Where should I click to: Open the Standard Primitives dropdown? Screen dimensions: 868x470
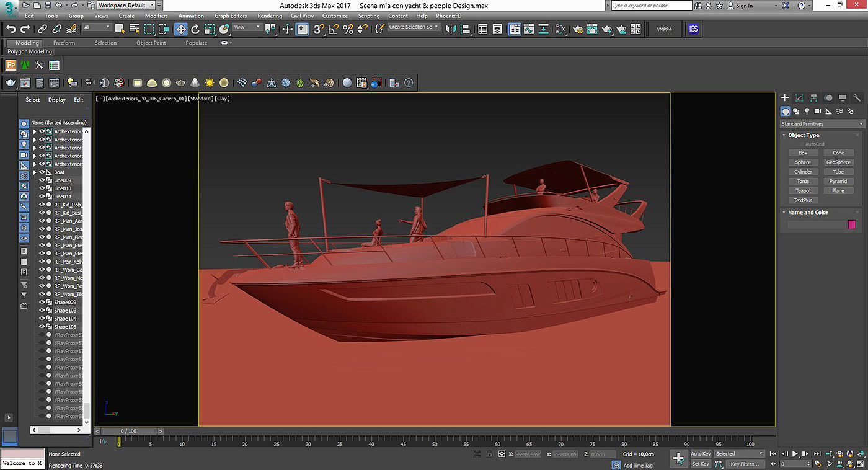point(821,124)
